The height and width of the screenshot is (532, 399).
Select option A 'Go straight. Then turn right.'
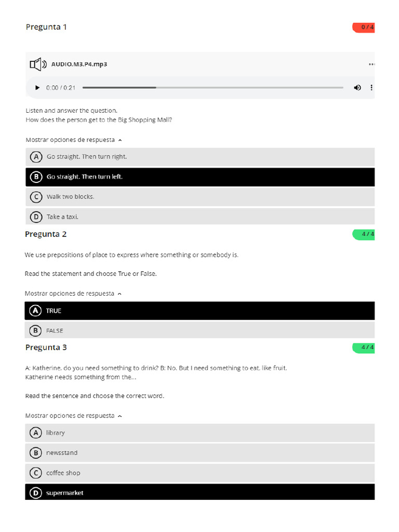pyautogui.click(x=200, y=156)
